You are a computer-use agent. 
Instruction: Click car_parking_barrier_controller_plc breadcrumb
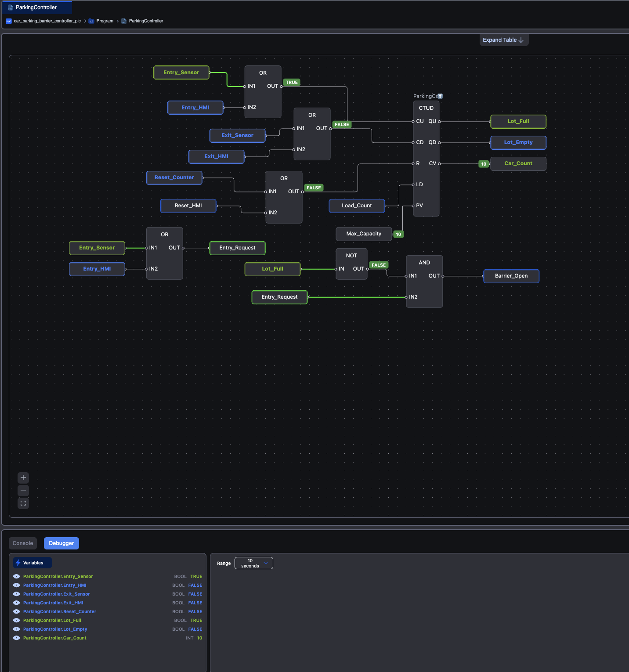pos(47,21)
